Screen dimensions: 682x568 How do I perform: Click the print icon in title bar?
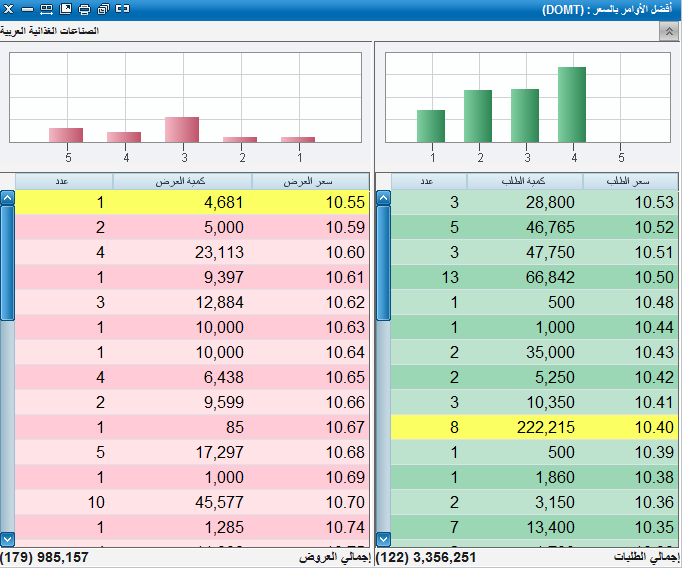(84, 9)
